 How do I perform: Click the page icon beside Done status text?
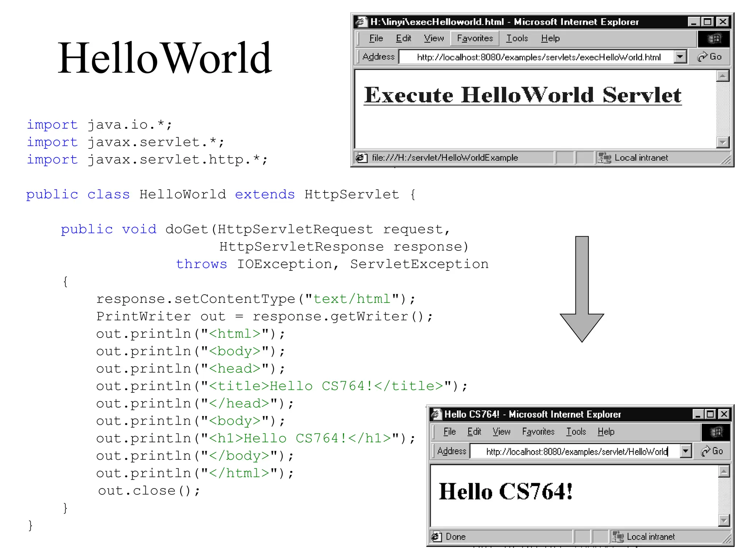(436, 537)
